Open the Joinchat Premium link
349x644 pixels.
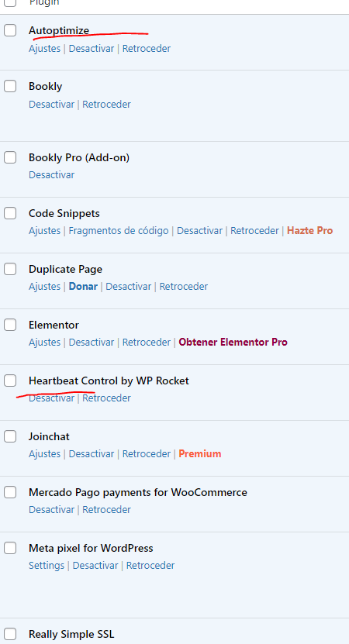point(200,454)
